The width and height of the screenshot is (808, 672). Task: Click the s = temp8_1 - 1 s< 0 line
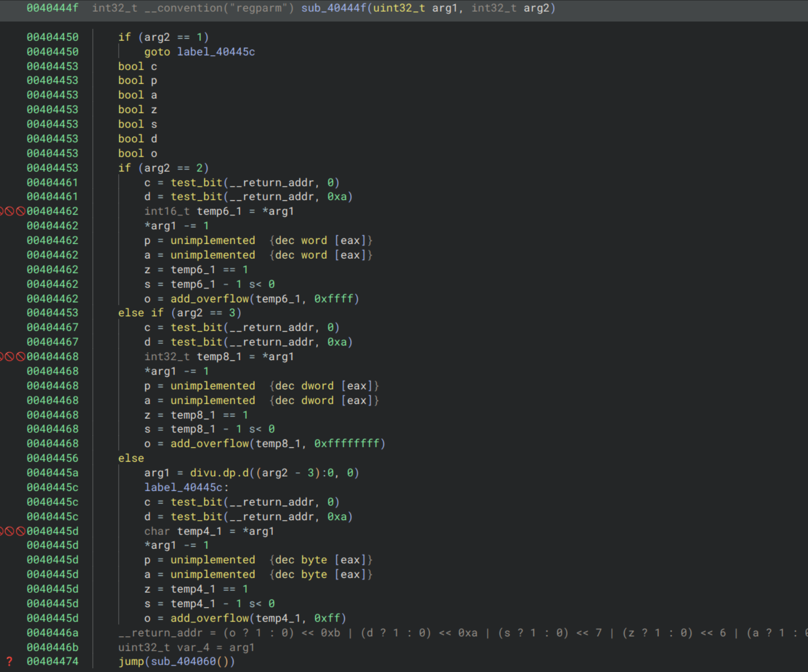[x=209, y=429]
